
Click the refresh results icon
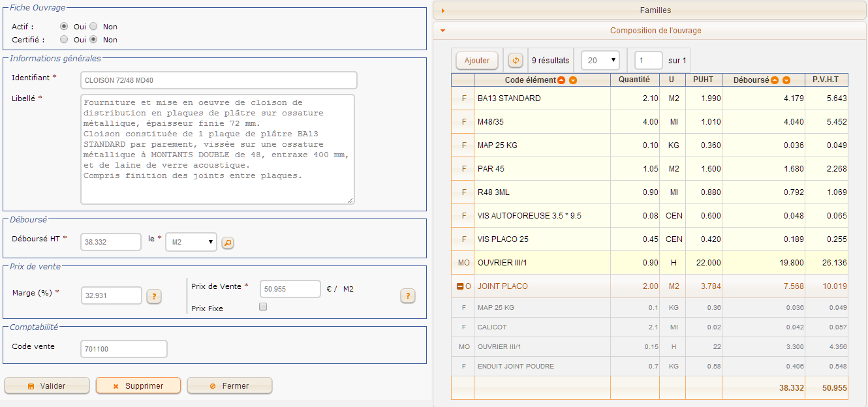point(516,61)
